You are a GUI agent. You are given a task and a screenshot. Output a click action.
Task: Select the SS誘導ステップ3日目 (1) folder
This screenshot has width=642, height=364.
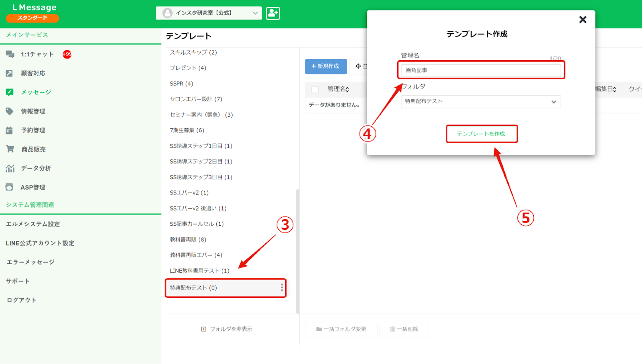click(x=201, y=177)
